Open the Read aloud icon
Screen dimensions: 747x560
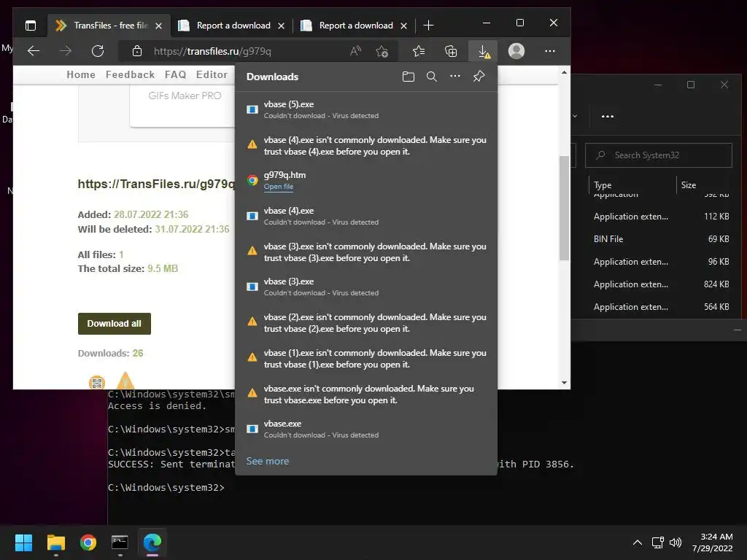click(355, 51)
